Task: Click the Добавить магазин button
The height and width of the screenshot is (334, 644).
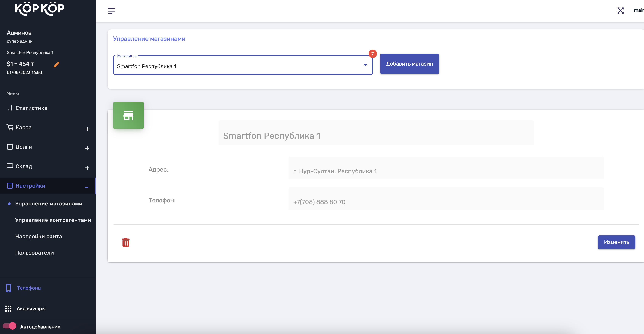Action: click(x=409, y=64)
